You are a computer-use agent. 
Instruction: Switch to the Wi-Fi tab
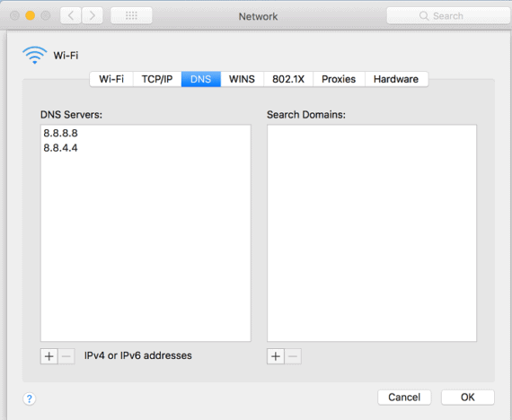[111, 79]
